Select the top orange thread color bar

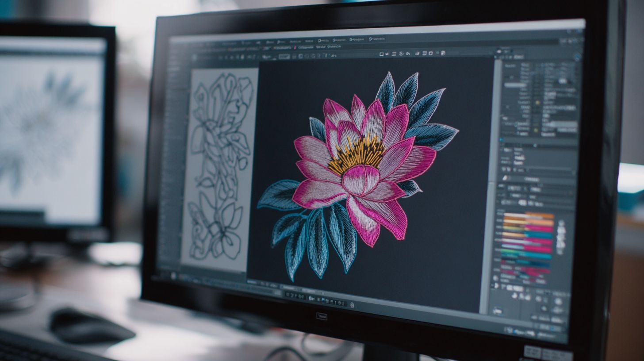pyautogui.click(x=538, y=215)
